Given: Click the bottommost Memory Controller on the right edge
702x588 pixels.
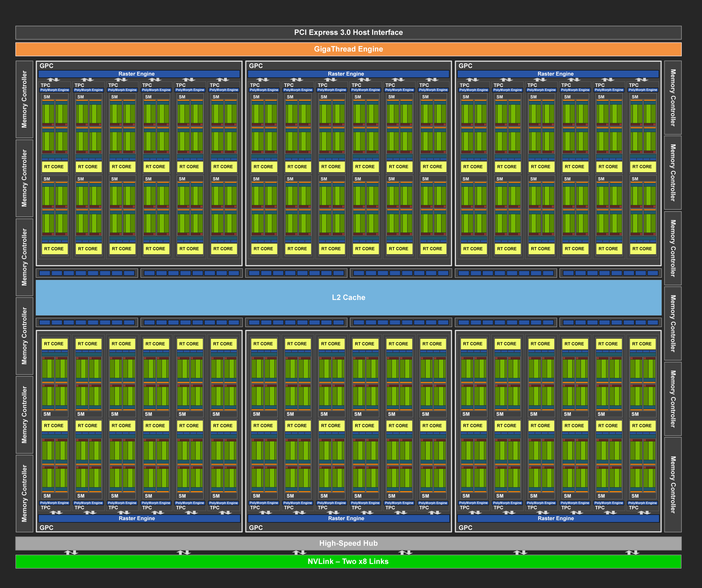Looking at the screenshot, I should (x=673, y=485).
